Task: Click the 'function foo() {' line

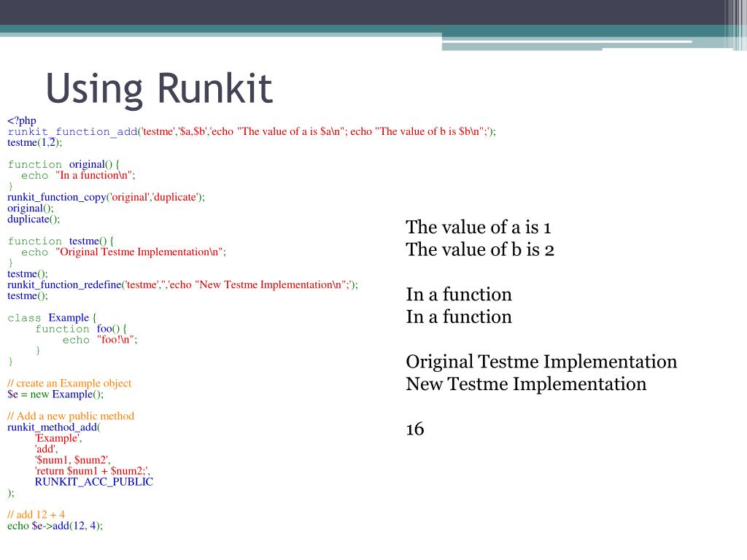Action: coord(81,329)
